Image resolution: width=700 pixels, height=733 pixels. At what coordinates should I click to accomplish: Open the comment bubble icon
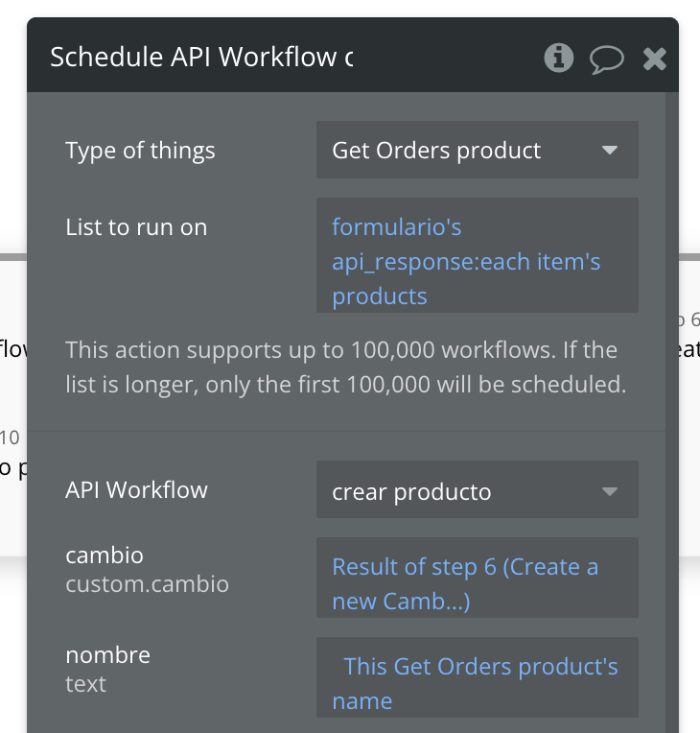pos(606,59)
